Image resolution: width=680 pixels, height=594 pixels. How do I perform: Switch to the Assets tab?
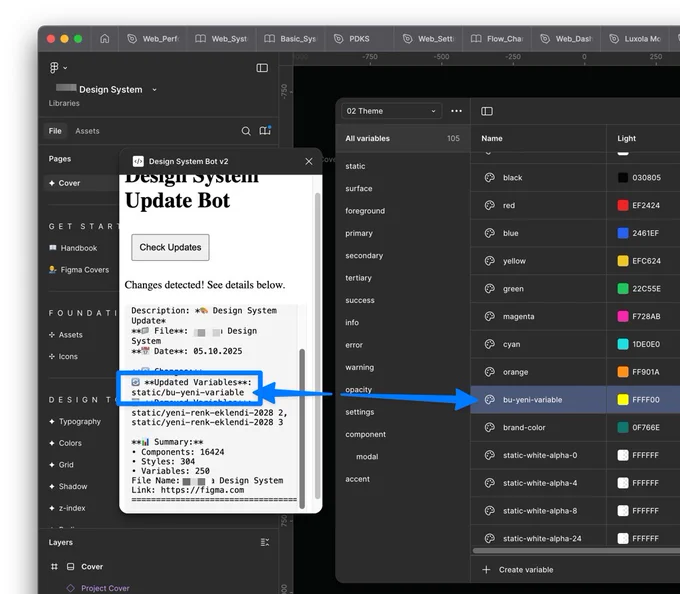(x=87, y=131)
